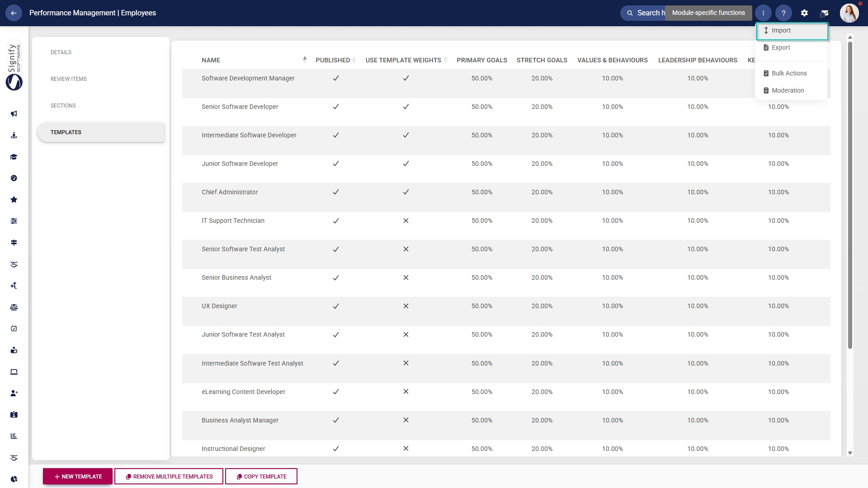Image resolution: width=868 pixels, height=488 pixels.
Task: Open the calendar check sidebar icon
Action: pos(14,328)
